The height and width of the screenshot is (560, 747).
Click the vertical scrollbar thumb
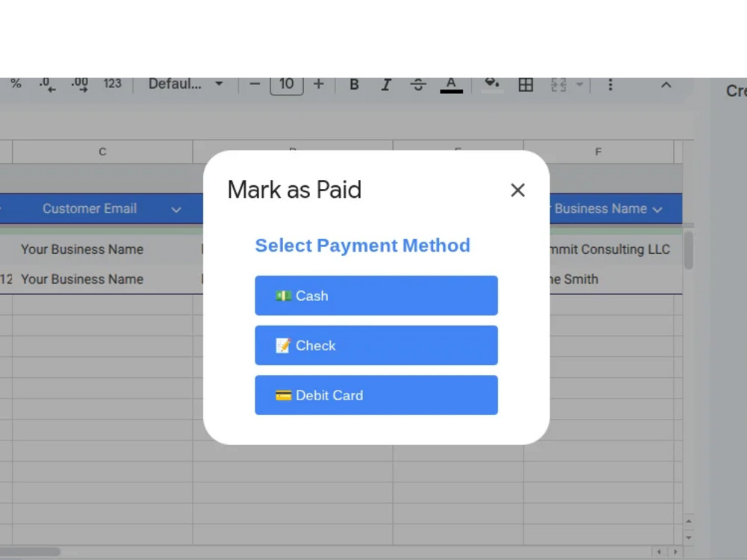(689, 251)
